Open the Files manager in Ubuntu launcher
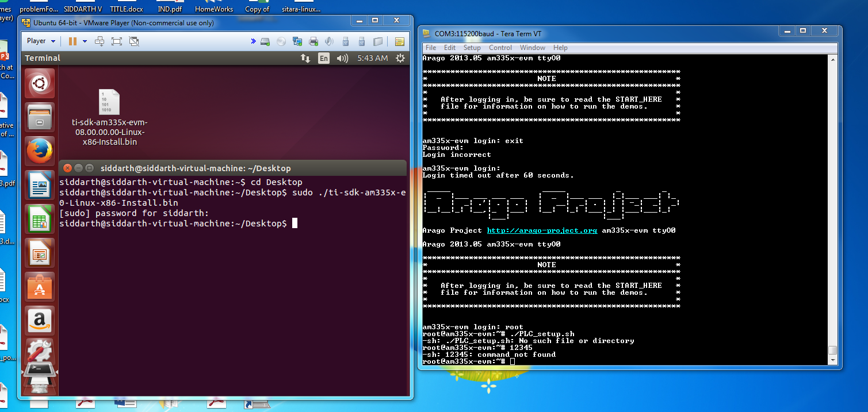868x412 pixels. [40, 117]
